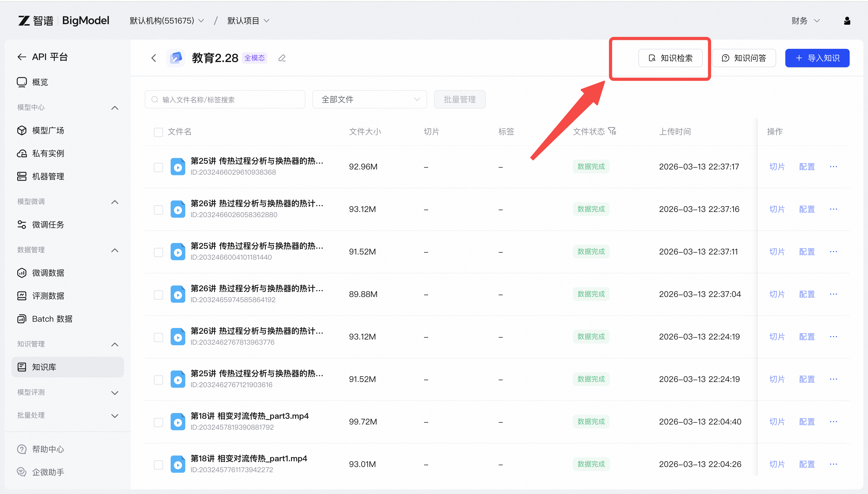Click the edit pencil icon beside 教育2.28
The width and height of the screenshot is (868, 494).
point(282,58)
